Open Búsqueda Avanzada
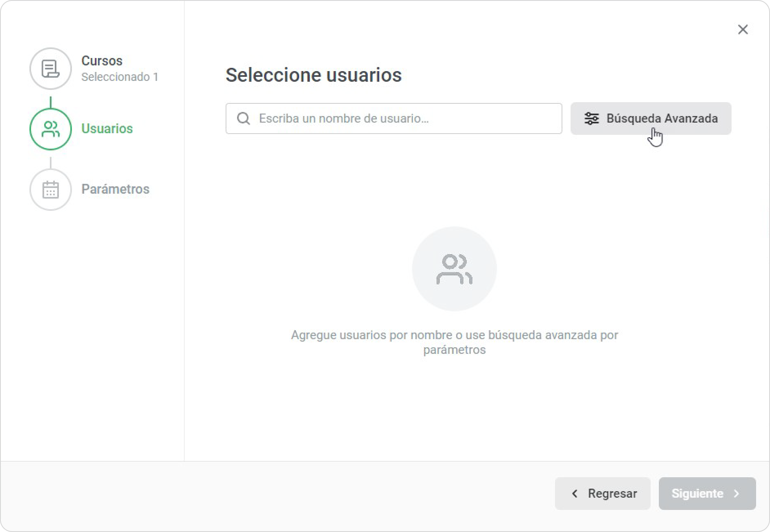Image resolution: width=770 pixels, height=532 pixels. (x=661, y=118)
